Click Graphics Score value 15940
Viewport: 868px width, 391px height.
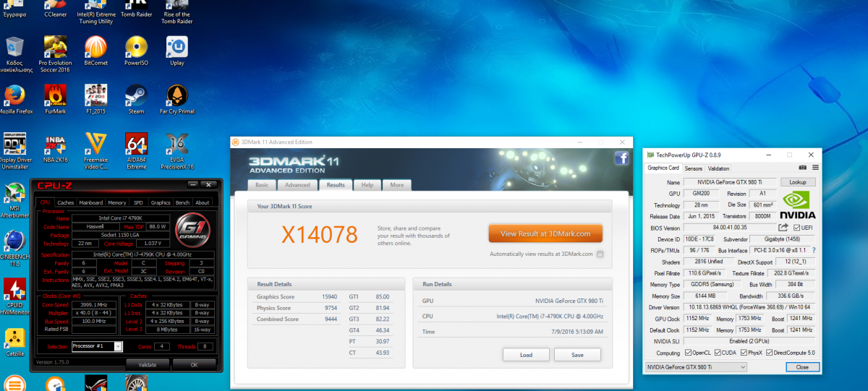coord(330,297)
